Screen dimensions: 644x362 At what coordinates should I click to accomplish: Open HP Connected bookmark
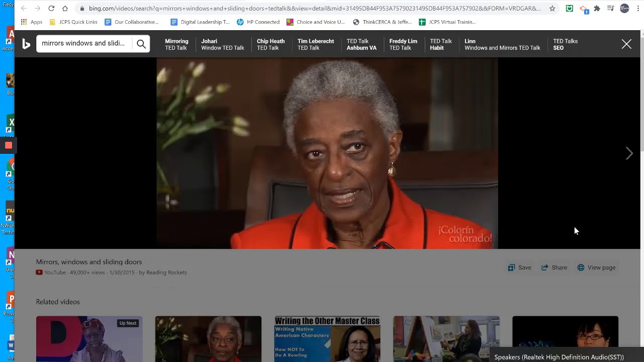pos(258,22)
